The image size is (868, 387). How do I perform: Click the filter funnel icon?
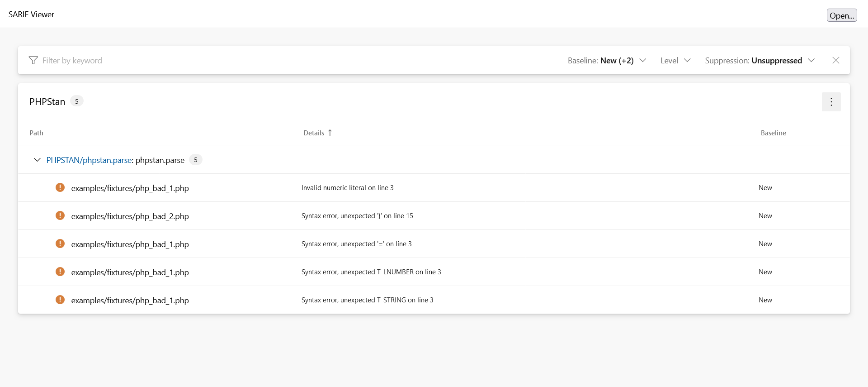[x=33, y=60]
